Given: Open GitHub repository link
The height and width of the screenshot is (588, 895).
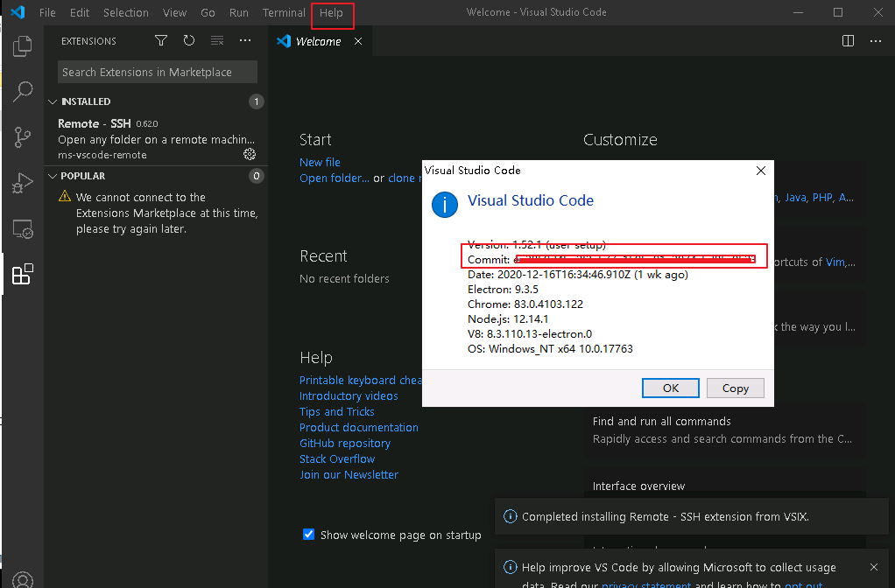Looking at the screenshot, I should pos(345,443).
